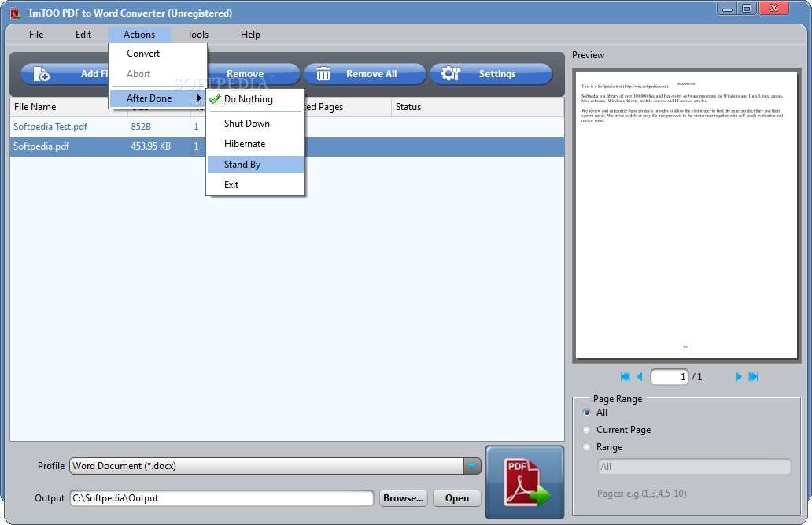Open the Tools menu
This screenshot has height=525, width=812.
click(x=197, y=35)
